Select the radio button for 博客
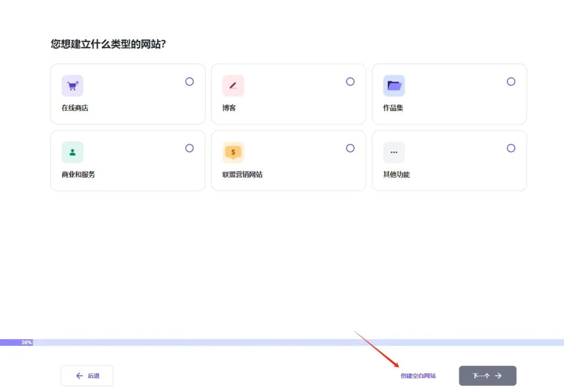 pyautogui.click(x=350, y=81)
